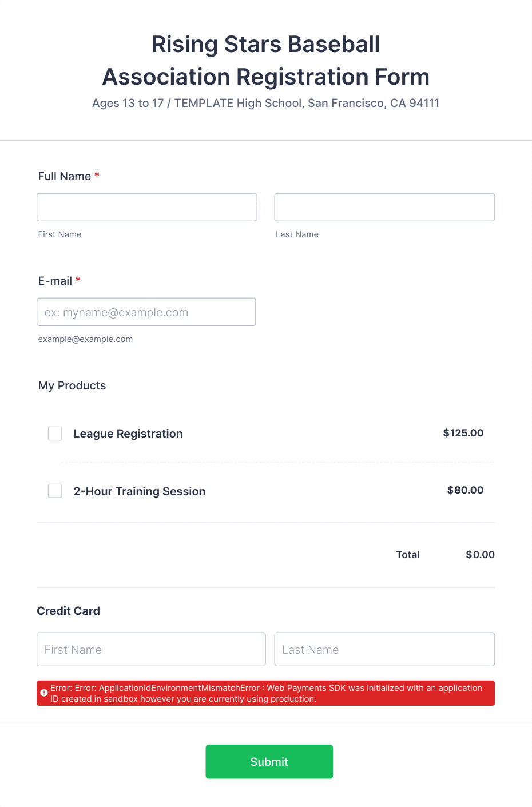Screen dimensions: 532x807
Task: Click the League Registration product label
Action: pyautogui.click(x=128, y=434)
